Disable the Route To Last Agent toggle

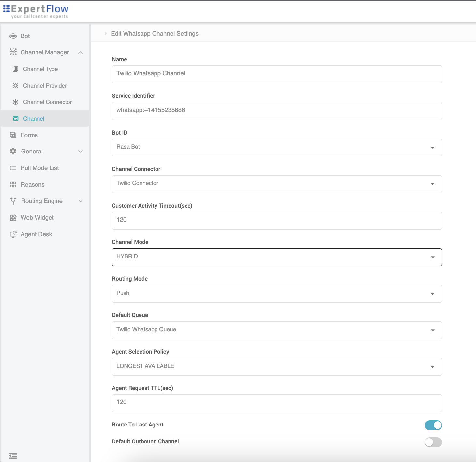pos(433,425)
